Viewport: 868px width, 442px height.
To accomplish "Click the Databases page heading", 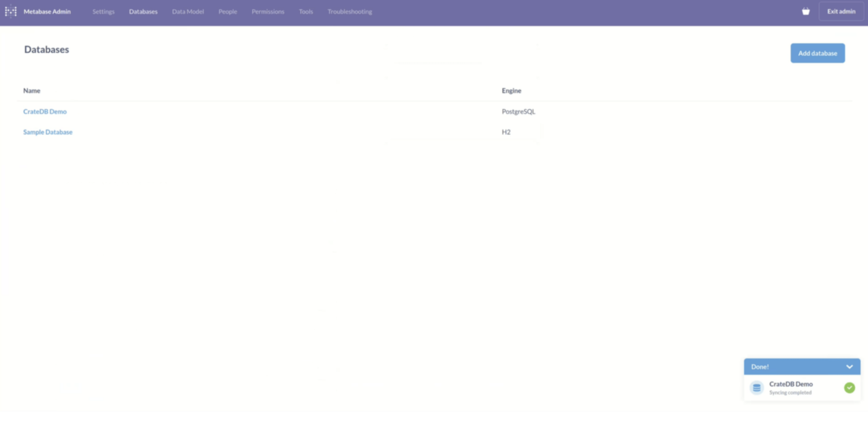I will click(x=47, y=50).
